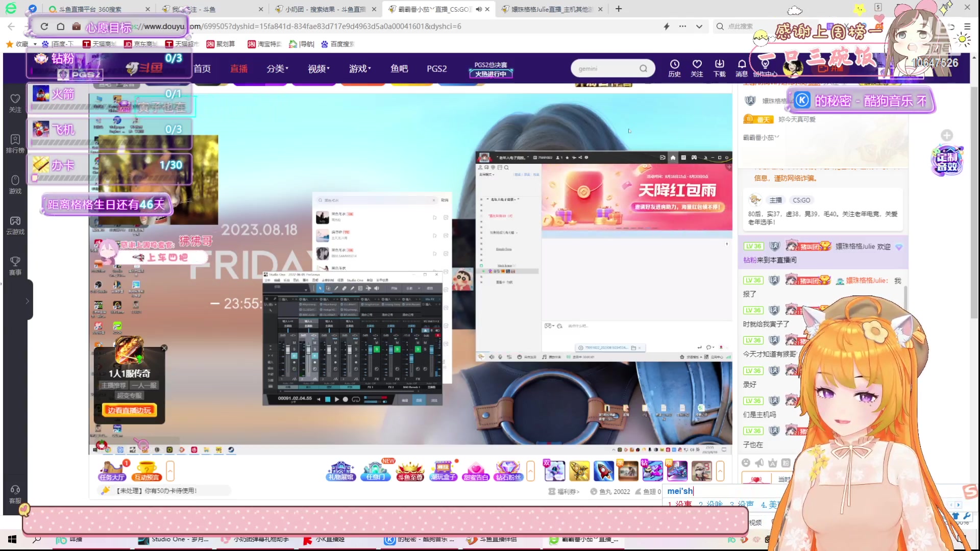Click the refresh icon in browser toolbar
This screenshot has width=980, height=551.
click(44, 27)
